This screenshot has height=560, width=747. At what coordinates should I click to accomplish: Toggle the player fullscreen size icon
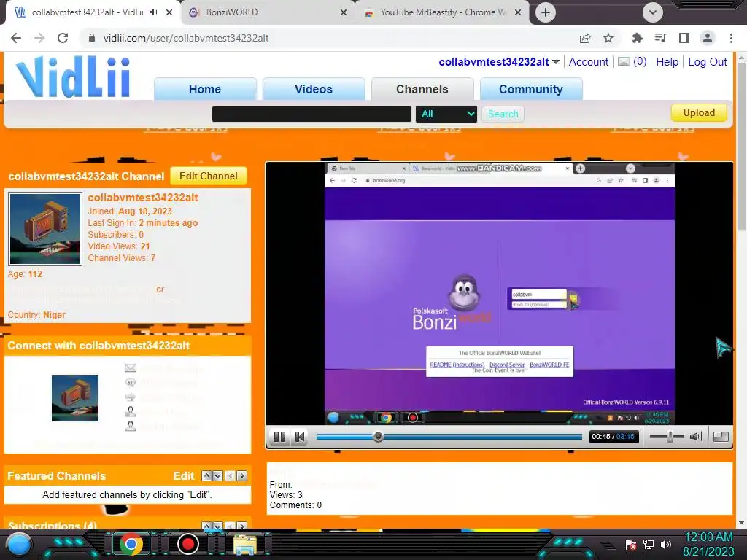(x=720, y=436)
